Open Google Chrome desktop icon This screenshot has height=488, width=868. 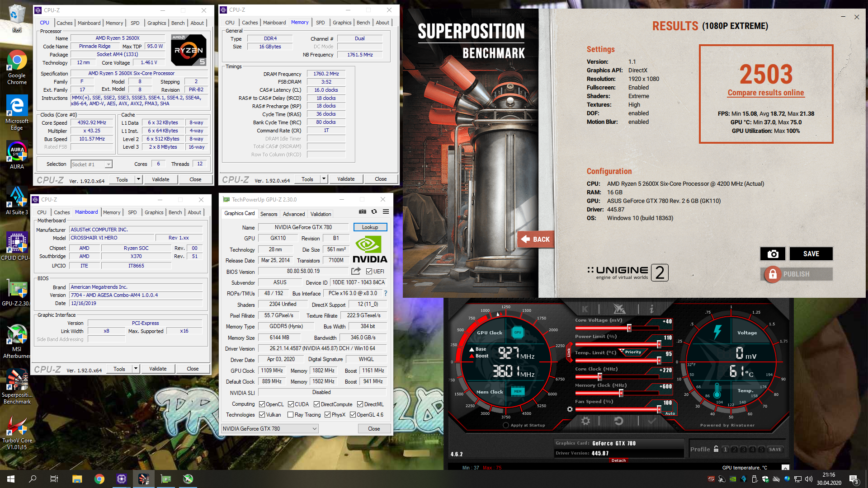click(17, 67)
